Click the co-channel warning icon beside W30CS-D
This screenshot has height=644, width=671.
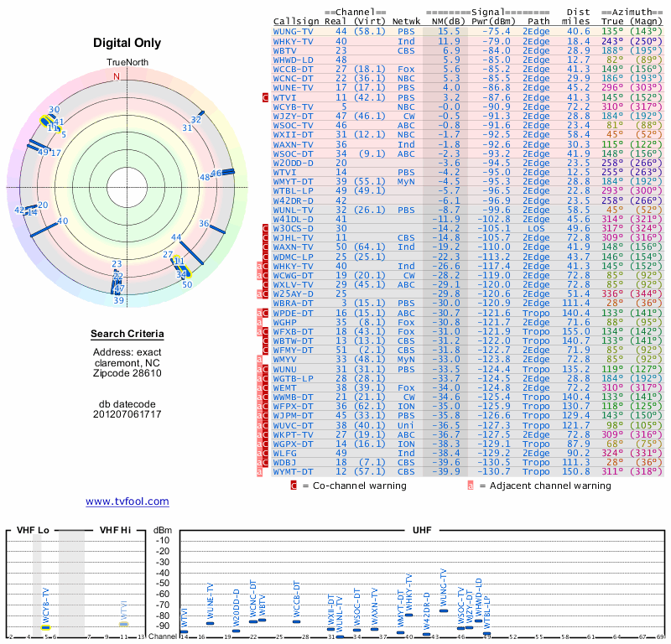pos(267,228)
